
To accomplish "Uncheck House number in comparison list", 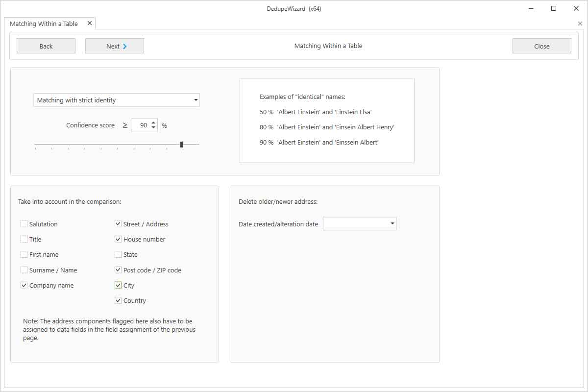I will [x=118, y=239].
